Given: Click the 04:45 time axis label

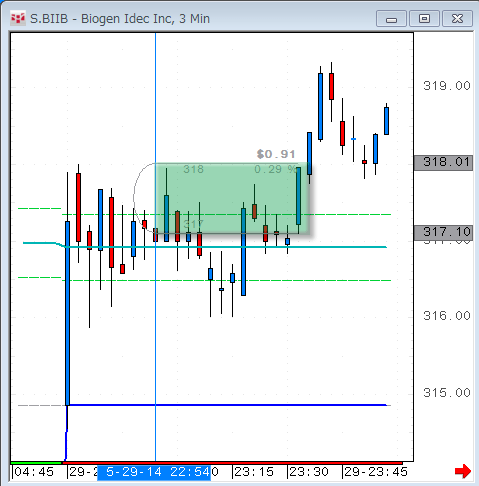Looking at the screenshot, I should click(34, 472).
